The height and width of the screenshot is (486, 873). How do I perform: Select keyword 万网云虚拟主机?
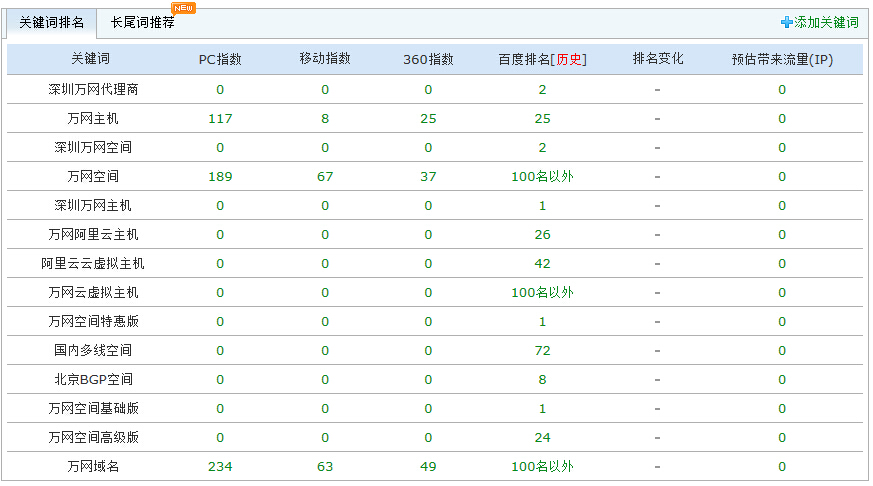click(93, 292)
